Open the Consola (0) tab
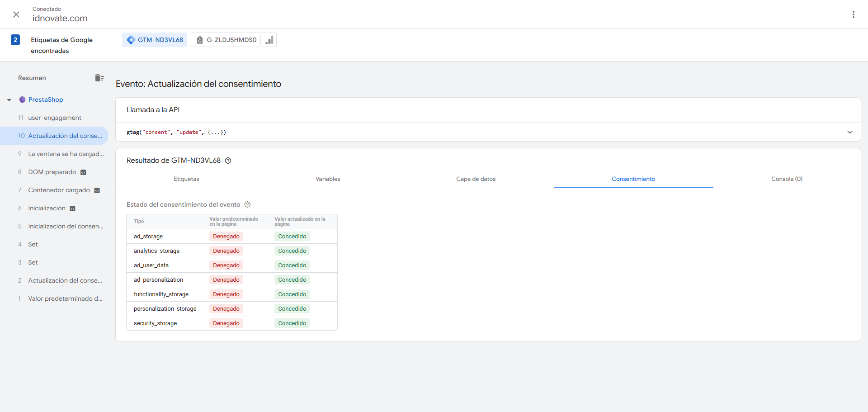 pos(787,179)
